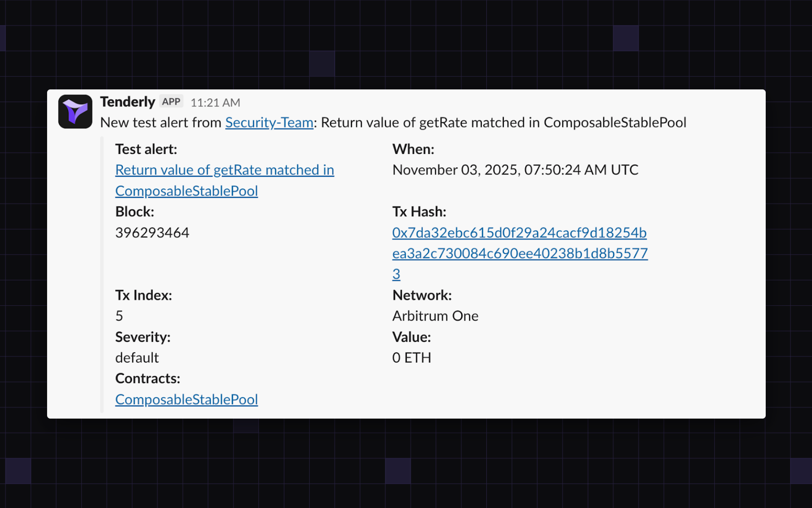Viewport: 812px width, 508px height.
Task: Click the Severity default value
Action: coord(137,358)
